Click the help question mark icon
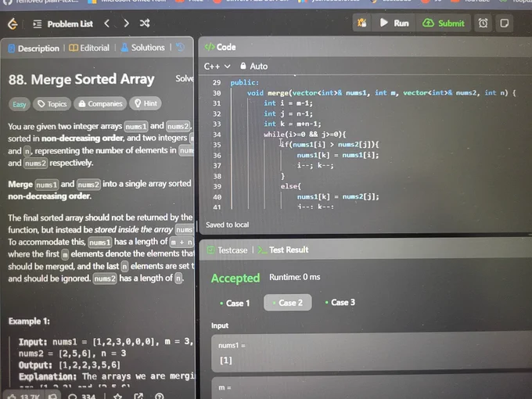The image size is (532, 399). (x=160, y=396)
